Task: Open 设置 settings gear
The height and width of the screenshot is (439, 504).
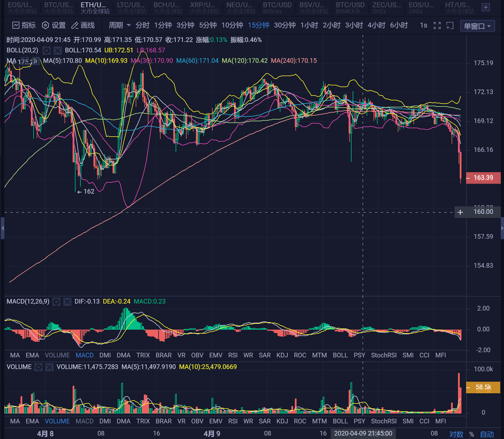Action: [x=54, y=25]
